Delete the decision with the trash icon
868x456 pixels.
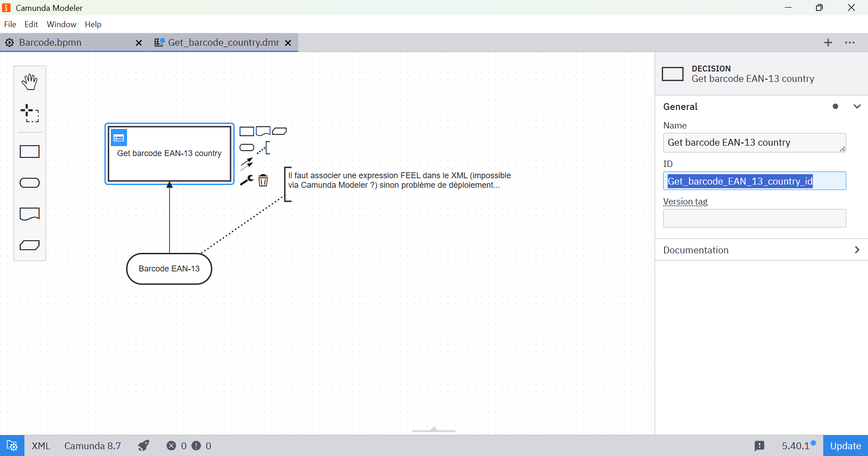coord(263,180)
